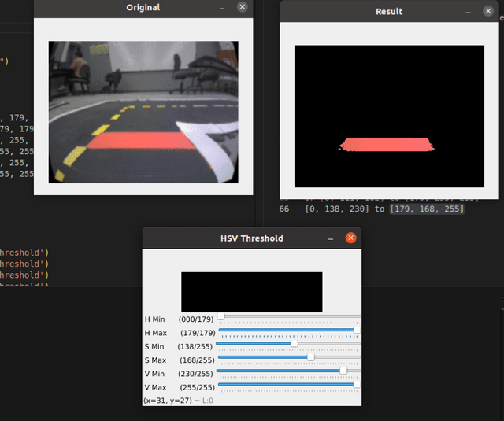Click the black preview in HSV Threshold
The width and height of the screenshot is (504, 421).
(251, 292)
